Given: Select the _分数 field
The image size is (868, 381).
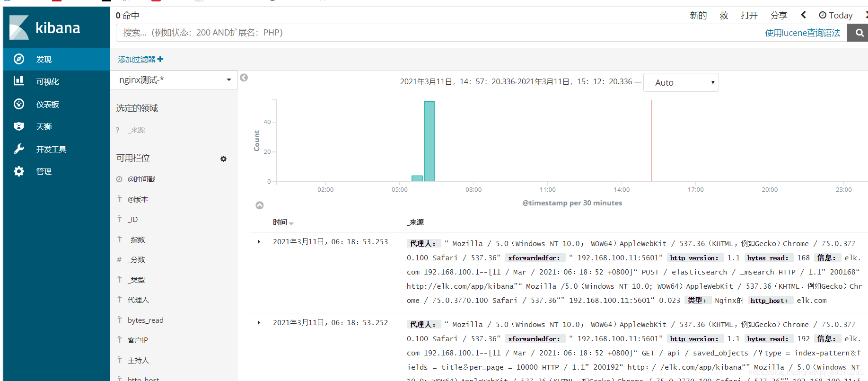Looking at the screenshot, I should (x=136, y=259).
